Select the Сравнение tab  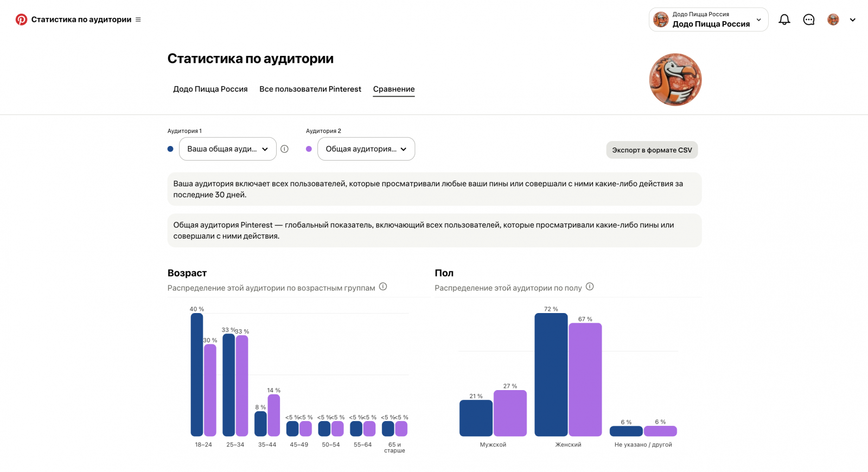point(394,89)
